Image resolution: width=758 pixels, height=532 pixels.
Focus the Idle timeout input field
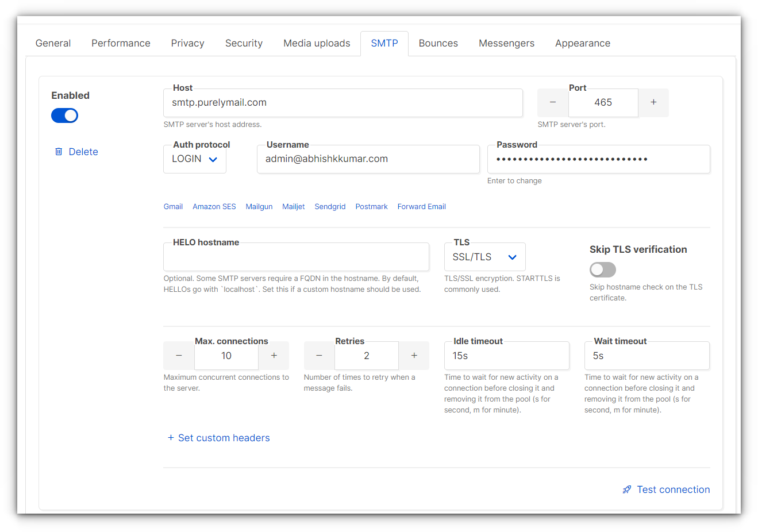(x=506, y=356)
